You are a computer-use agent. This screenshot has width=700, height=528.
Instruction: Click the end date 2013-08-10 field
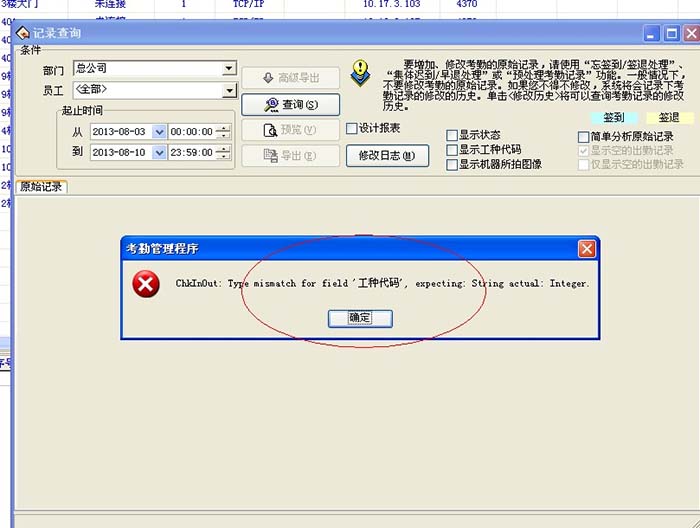tap(121, 153)
